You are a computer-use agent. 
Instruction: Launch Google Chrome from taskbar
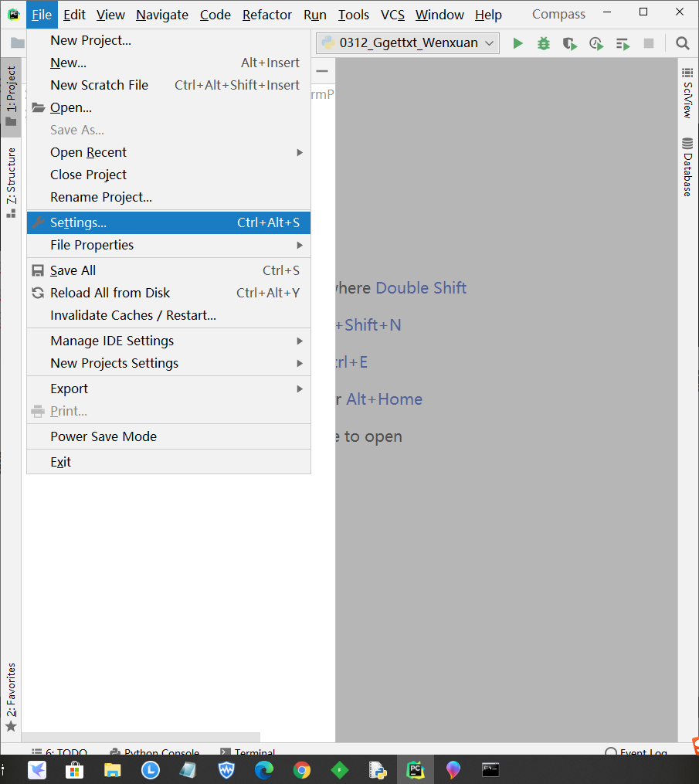[x=301, y=770]
